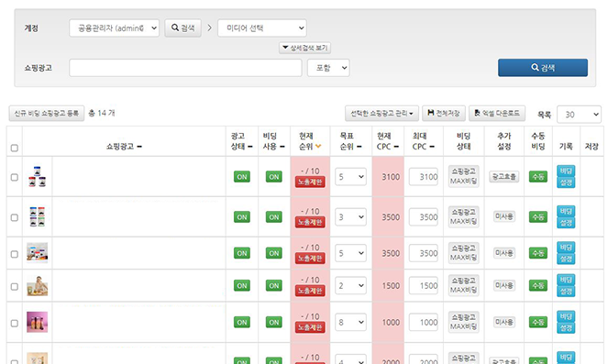This screenshot has width=608, height=364.
Task: Click the 최대 CPC field showing 1500
Action: coord(424,286)
